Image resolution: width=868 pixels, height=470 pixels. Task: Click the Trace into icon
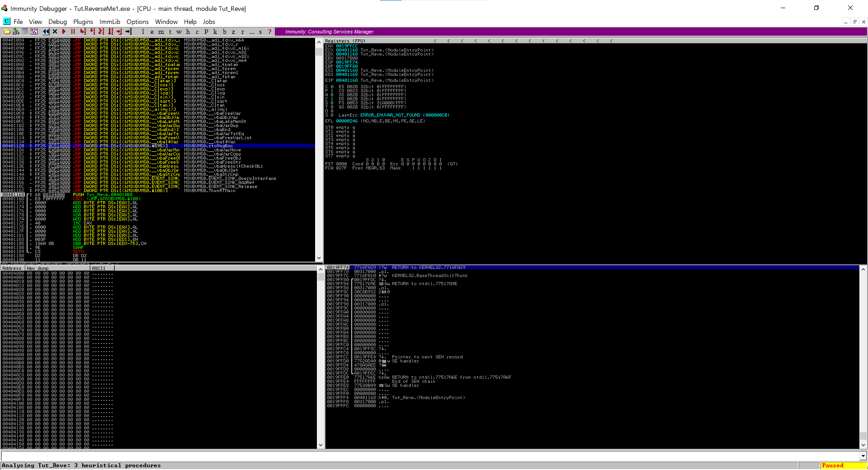(101, 32)
